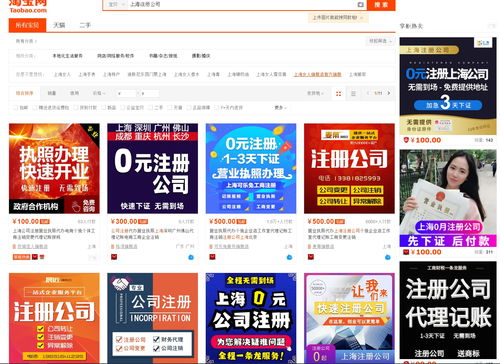
Task: Open 0元注册公司 快速下证 product image
Action: click(x=152, y=168)
